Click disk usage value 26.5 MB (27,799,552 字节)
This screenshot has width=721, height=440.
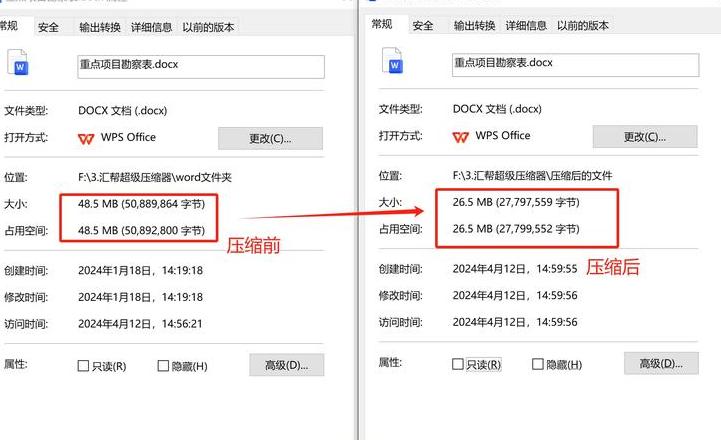point(516,229)
